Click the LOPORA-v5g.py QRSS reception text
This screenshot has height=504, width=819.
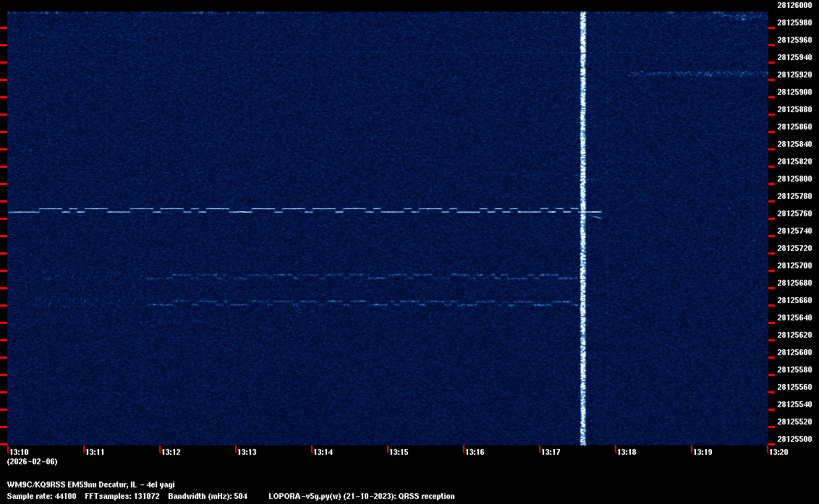361,496
